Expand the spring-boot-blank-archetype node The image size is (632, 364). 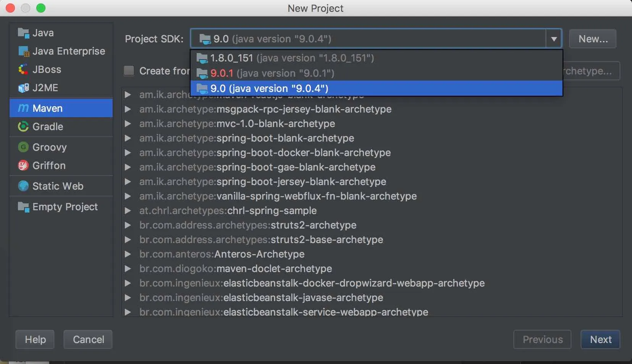(128, 138)
